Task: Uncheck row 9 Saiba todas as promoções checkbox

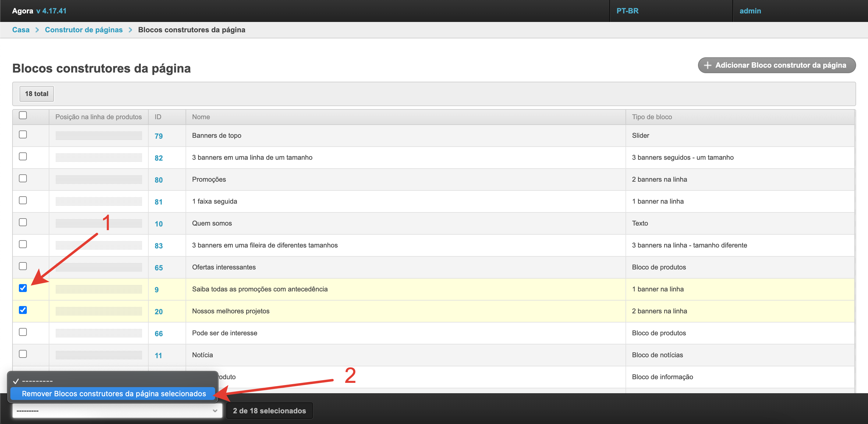Action: (x=23, y=288)
